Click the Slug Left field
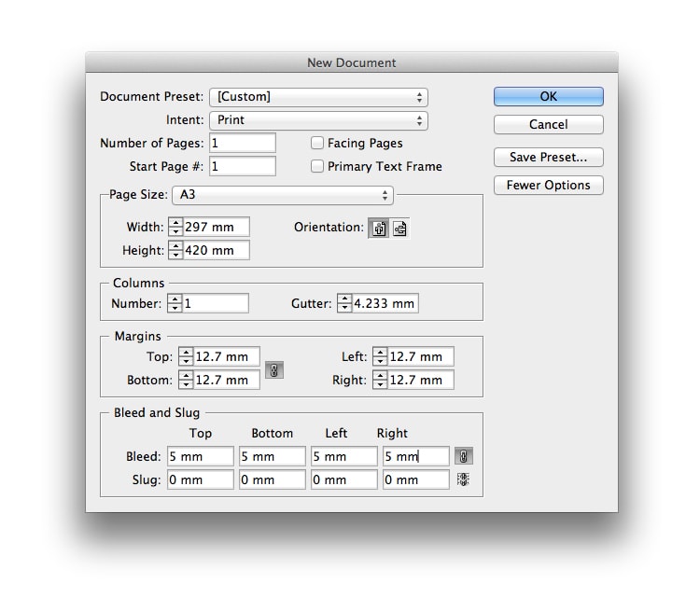The height and width of the screenshot is (597, 700). click(x=344, y=479)
